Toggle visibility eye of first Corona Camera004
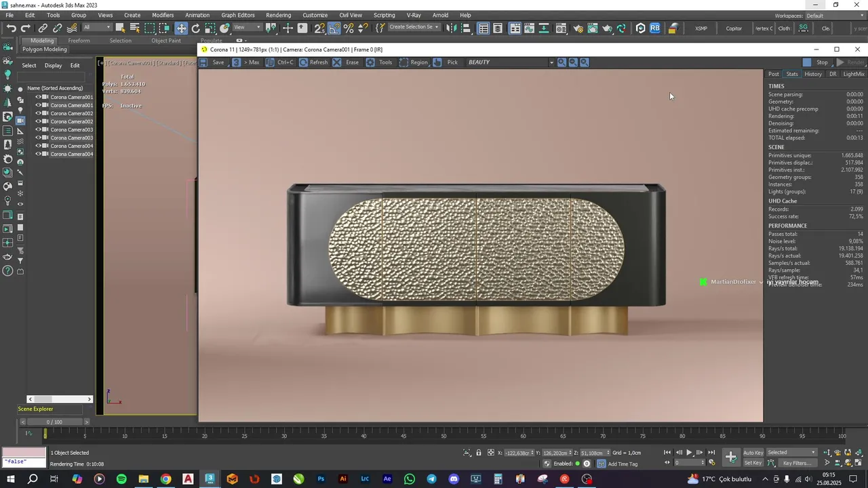Viewport: 868px width, 488px height. tap(38, 146)
